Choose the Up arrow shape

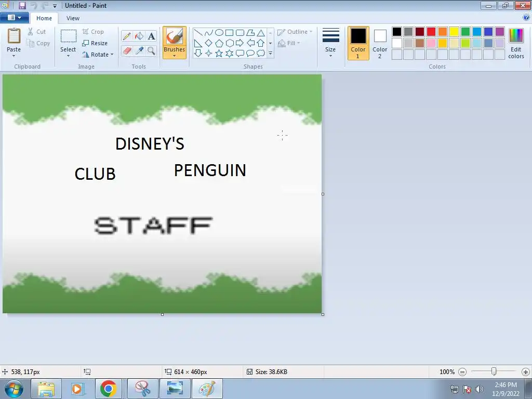tap(261, 43)
